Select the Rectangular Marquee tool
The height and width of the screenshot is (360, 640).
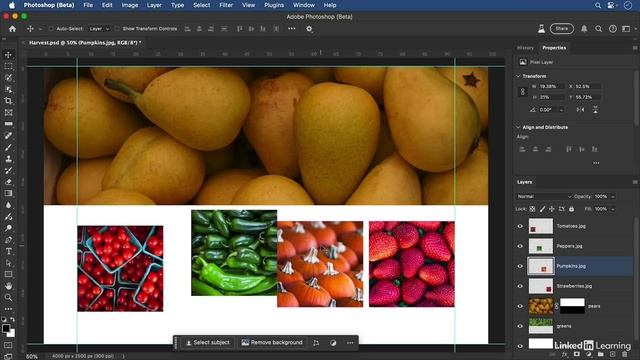pos(8,66)
